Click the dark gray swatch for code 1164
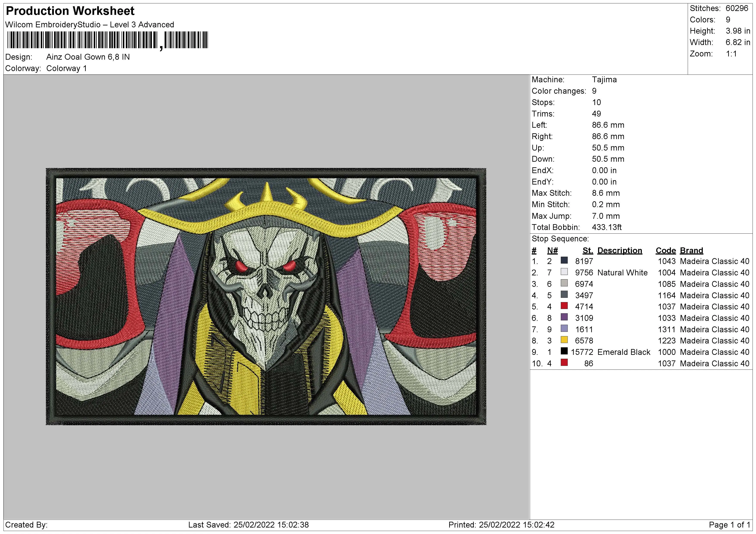The height and width of the screenshot is (534, 756). (x=564, y=295)
